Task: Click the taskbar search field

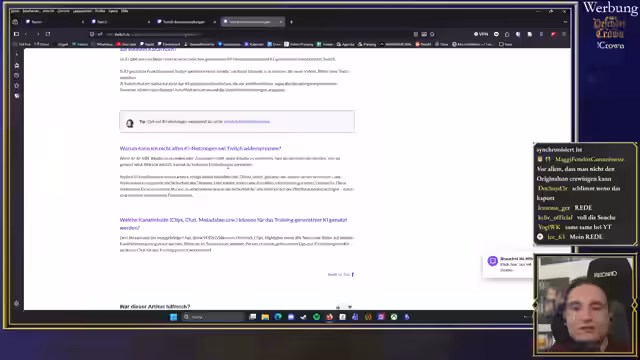Action: 213,317
